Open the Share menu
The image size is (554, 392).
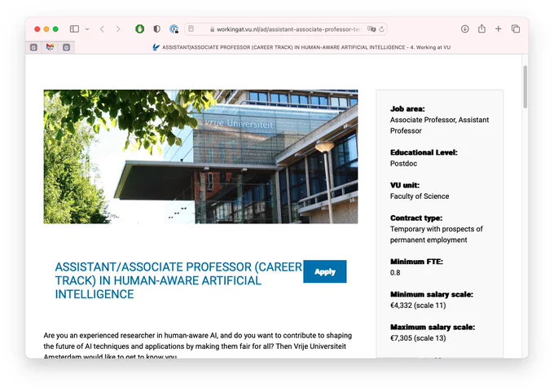click(x=481, y=29)
